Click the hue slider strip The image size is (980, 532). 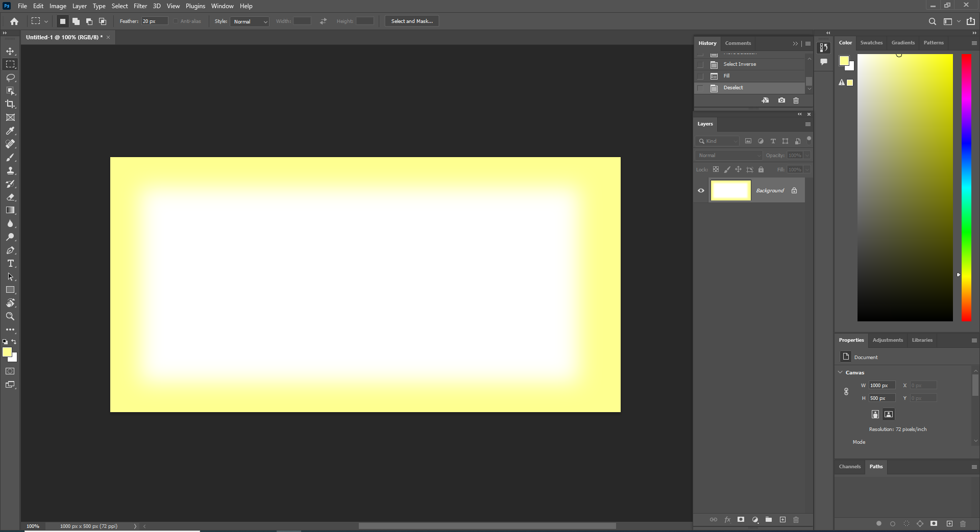click(966, 188)
